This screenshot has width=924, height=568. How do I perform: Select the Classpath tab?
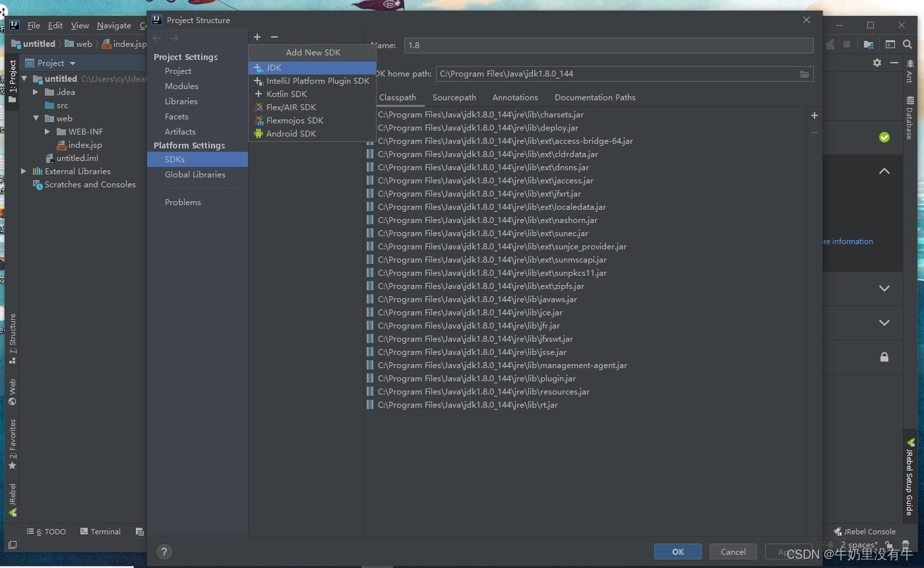click(398, 98)
